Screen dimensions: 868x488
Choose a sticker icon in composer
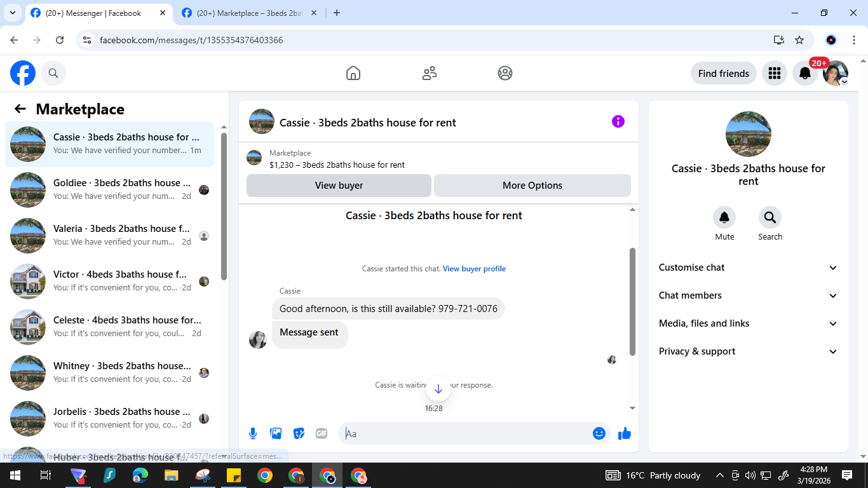point(299,433)
